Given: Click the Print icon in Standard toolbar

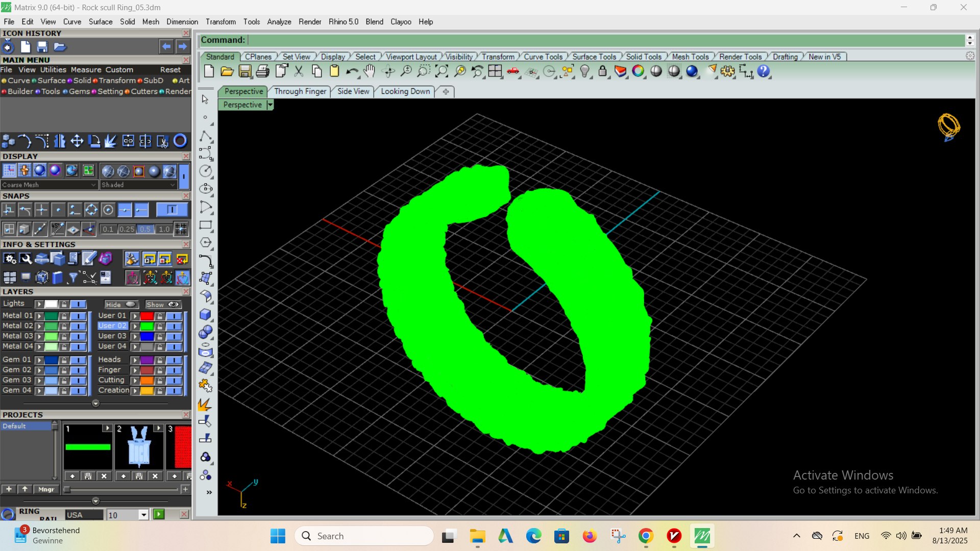Looking at the screenshot, I should [x=263, y=71].
